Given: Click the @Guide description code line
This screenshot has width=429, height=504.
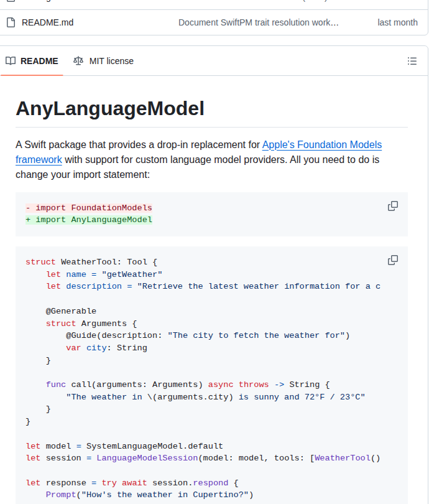Looking at the screenshot, I should pos(208,335).
